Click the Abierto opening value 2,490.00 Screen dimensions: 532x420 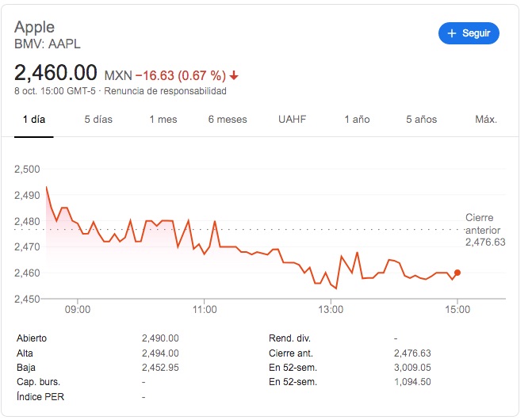point(159,338)
